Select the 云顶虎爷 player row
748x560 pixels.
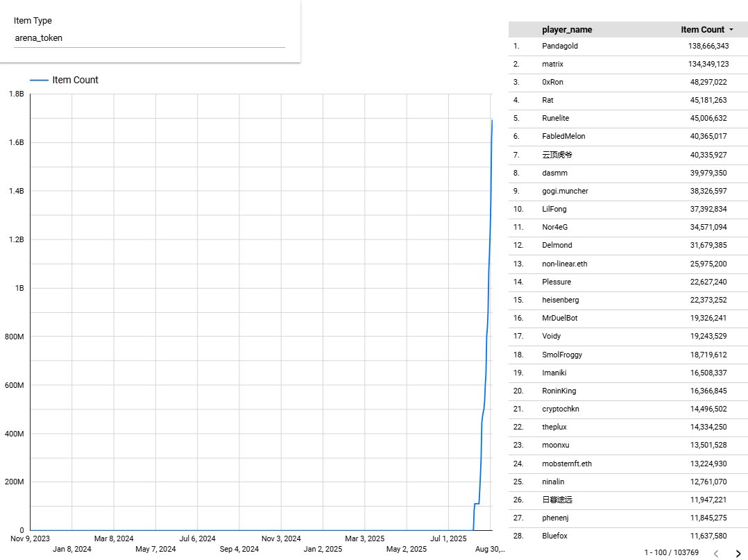(x=628, y=155)
